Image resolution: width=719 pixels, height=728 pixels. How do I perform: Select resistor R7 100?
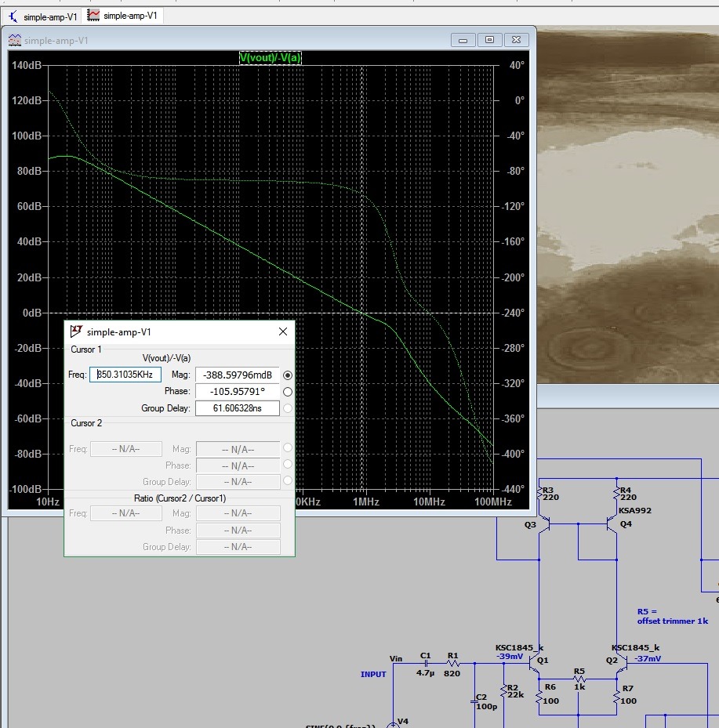tap(617, 697)
